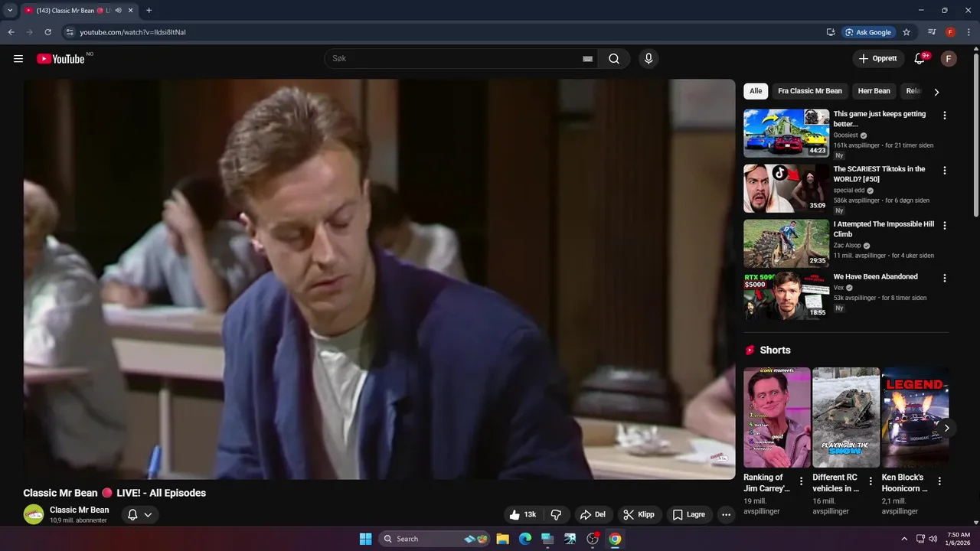The height and width of the screenshot is (551, 980).
Task: Open subscription notification bell dropdown
Action: coord(139,514)
